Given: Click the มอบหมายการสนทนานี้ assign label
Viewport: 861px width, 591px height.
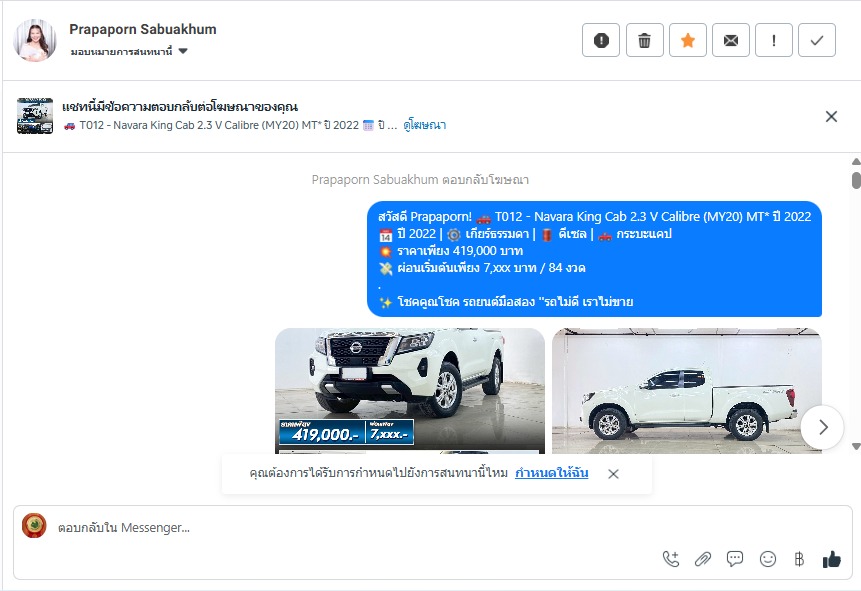Looking at the screenshot, I should pyautogui.click(x=121, y=51).
